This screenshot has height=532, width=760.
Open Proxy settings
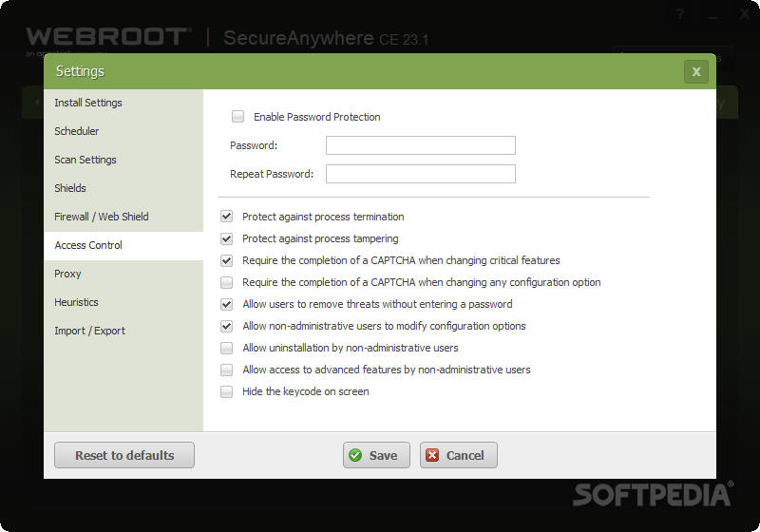(x=123, y=274)
